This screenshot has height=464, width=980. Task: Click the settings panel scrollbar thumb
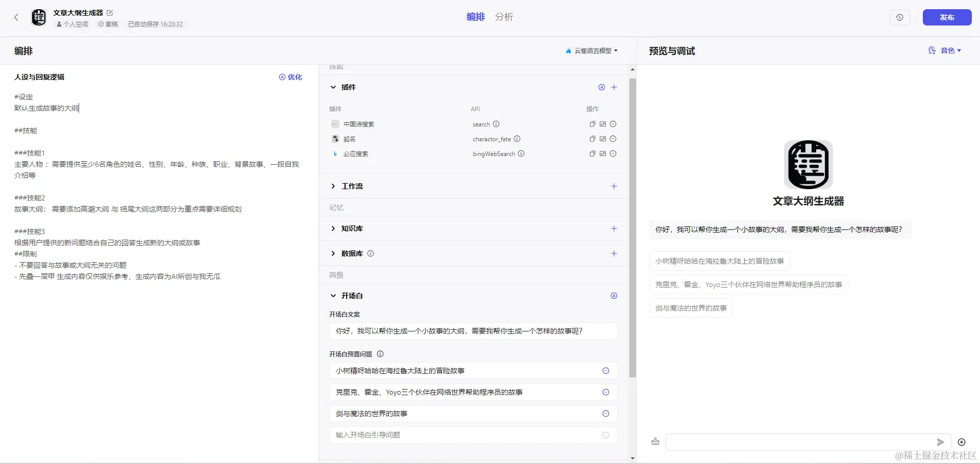[633, 228]
